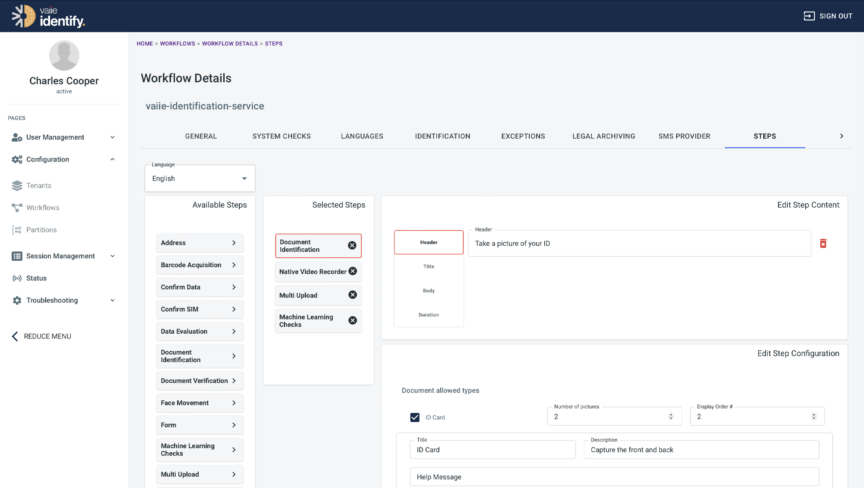Add Face Movement step from available list
This screenshot has height=488, width=864.
[199, 403]
